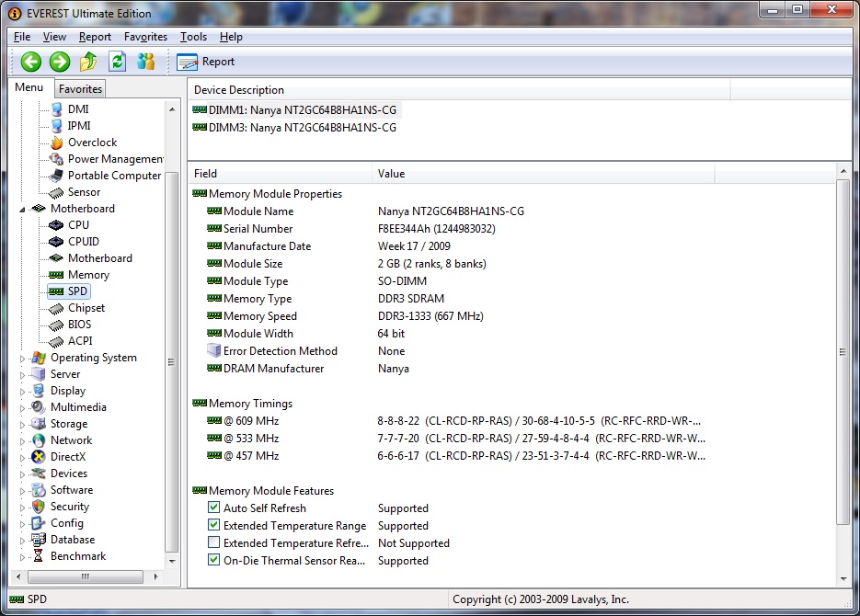Collapse the Motherboard tree node

pyautogui.click(x=22, y=210)
